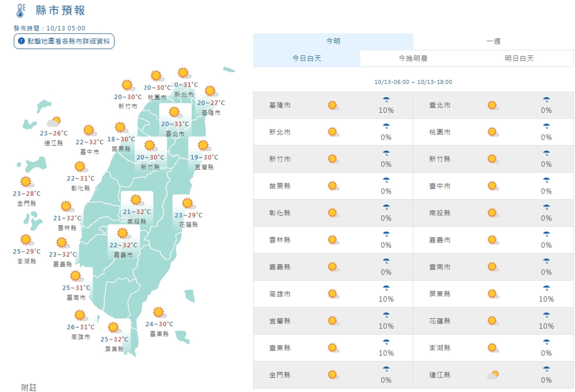Open 臺南市 label on the map
The height and width of the screenshot is (392, 575).
click(76, 297)
